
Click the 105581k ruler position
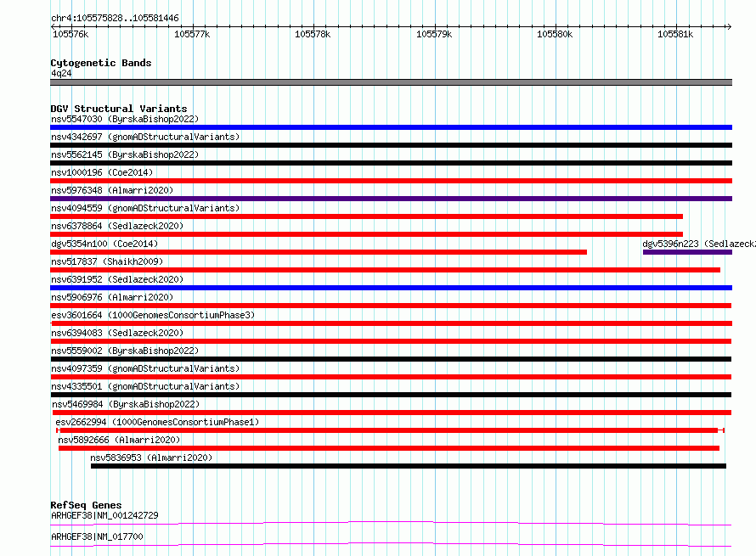pyautogui.click(x=675, y=34)
